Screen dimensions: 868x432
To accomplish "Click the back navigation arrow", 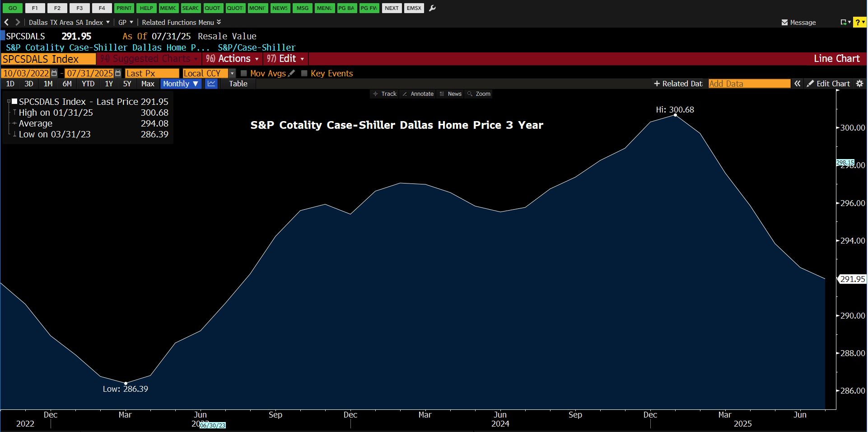I will click(x=6, y=22).
